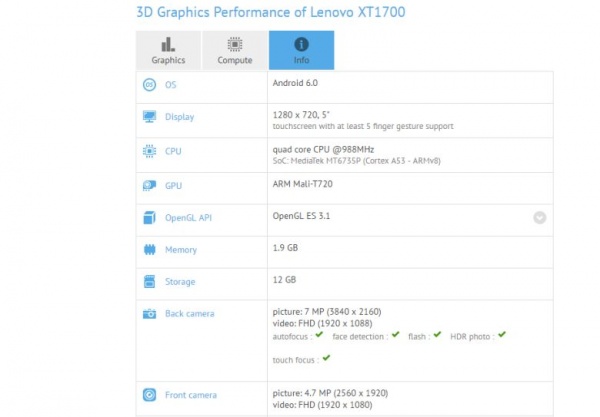Click the Memory row icon
The image size is (600, 417).
[148, 250]
